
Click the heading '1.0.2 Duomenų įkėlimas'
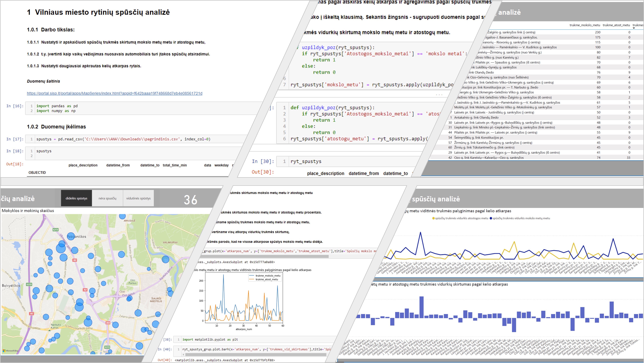[x=56, y=127]
